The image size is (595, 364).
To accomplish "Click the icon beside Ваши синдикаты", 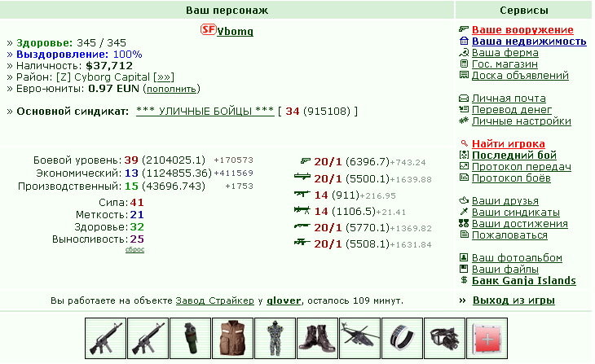I will click(x=464, y=212).
